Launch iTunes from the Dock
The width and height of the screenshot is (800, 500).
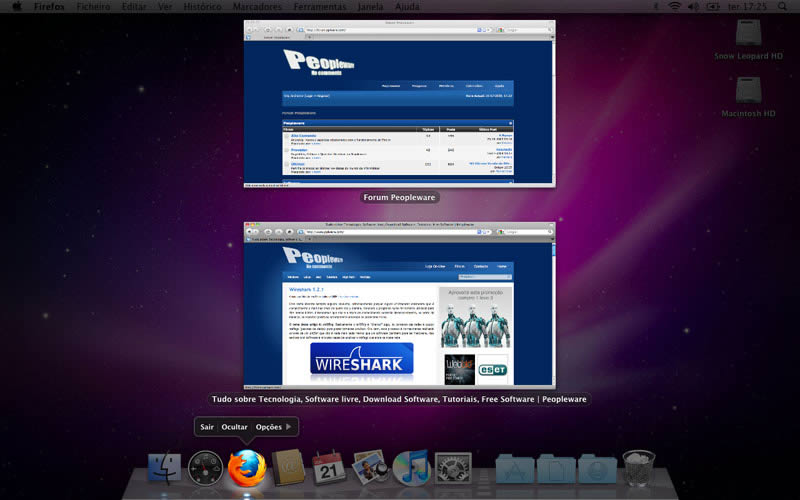click(411, 469)
